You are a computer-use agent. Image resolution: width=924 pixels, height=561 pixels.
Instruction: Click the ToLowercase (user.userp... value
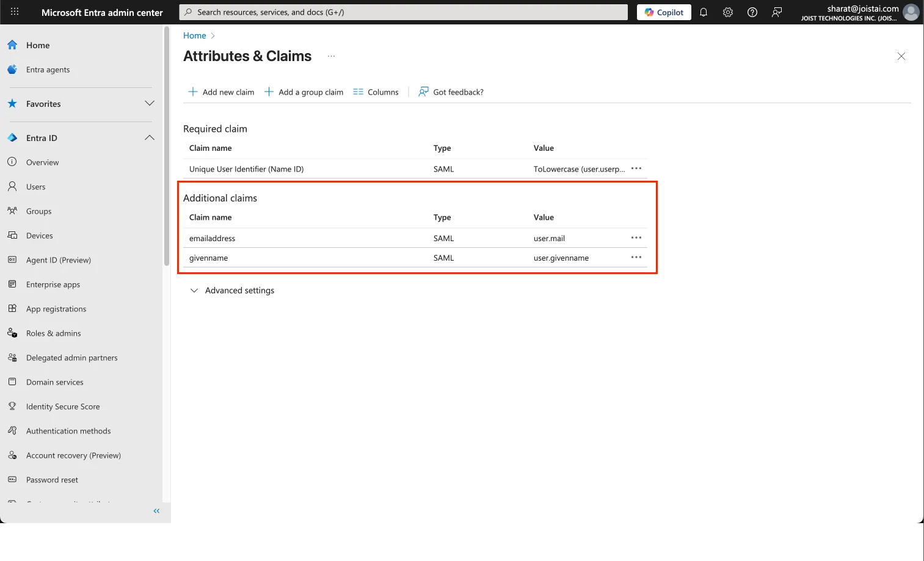click(x=579, y=169)
